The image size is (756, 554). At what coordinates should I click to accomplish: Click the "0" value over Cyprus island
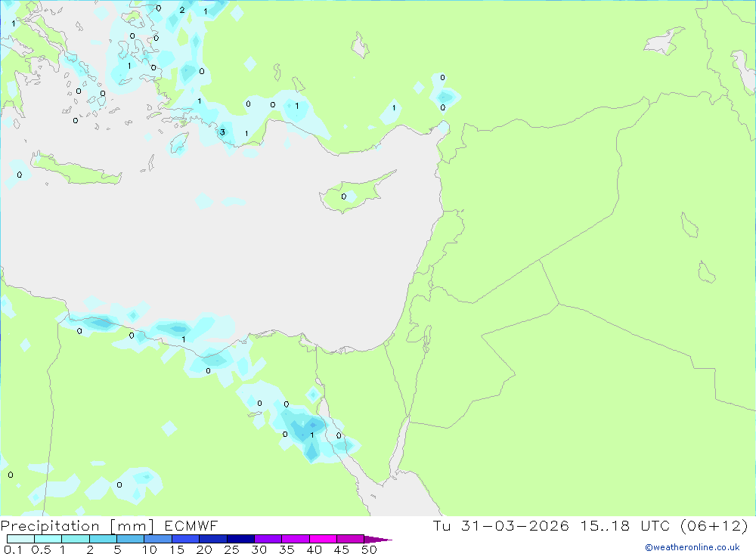pos(344,197)
